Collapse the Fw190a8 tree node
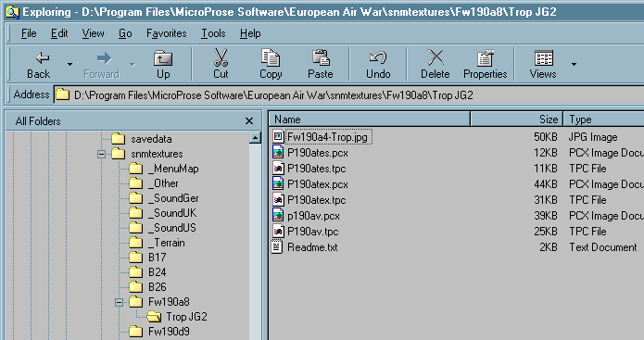The height and width of the screenshot is (340, 644). pyautogui.click(x=120, y=303)
